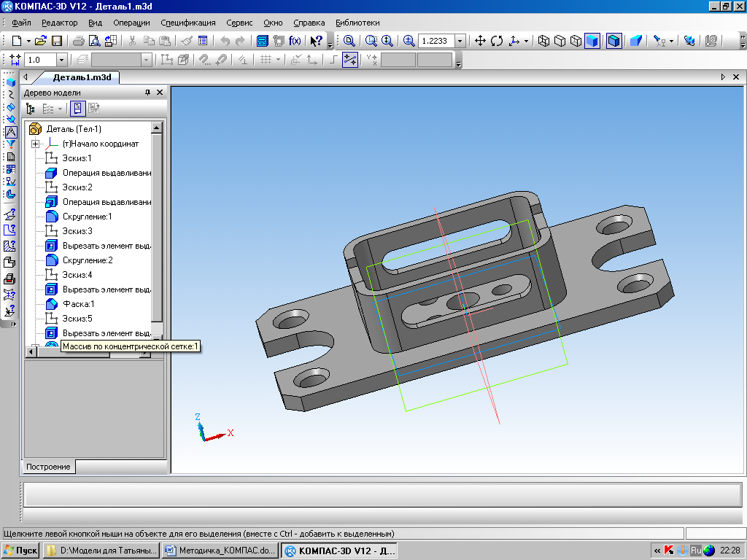Toggle shaded with edges display mode

point(614,41)
